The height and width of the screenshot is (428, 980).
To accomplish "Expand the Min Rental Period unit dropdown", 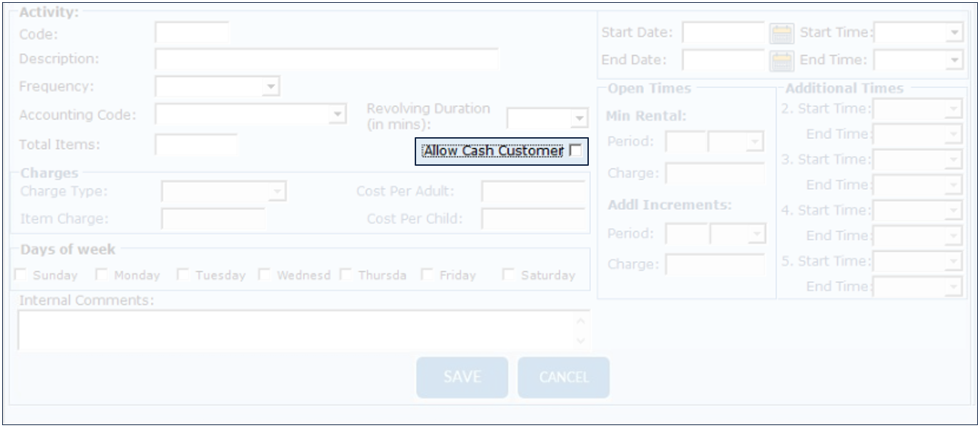I will point(754,142).
